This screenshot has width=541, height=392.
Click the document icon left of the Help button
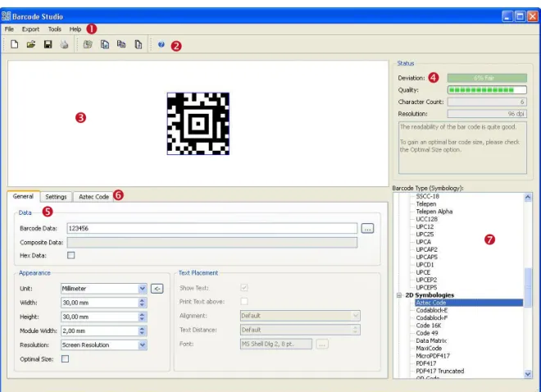[x=138, y=44]
